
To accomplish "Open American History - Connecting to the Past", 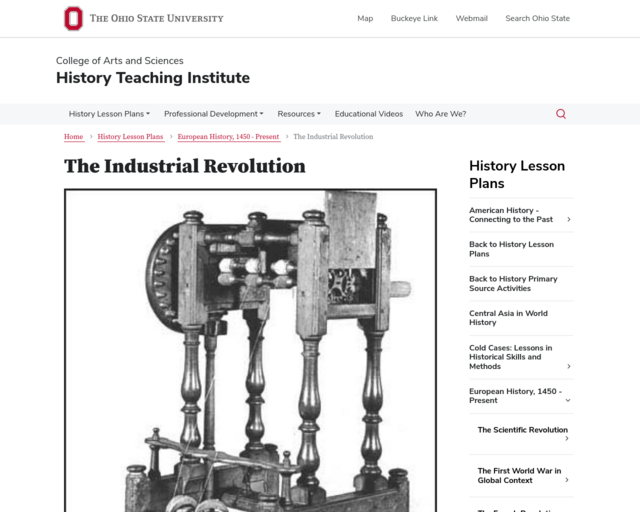I will point(511,215).
